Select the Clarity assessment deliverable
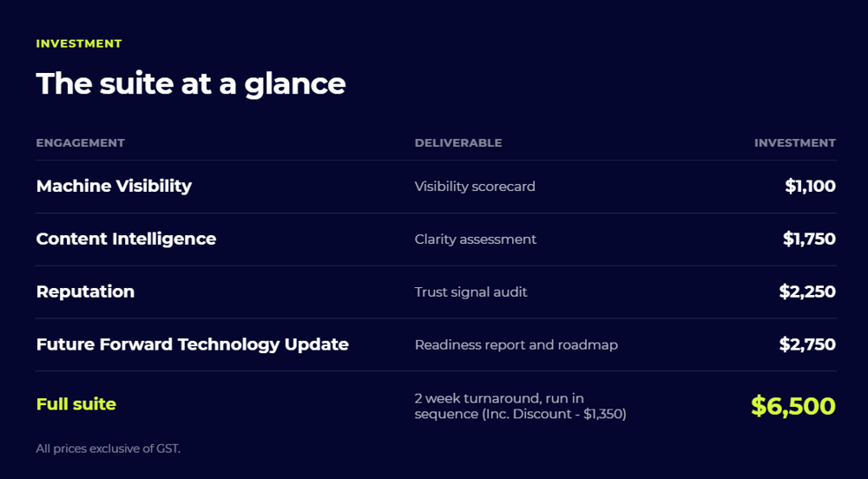The height and width of the screenshot is (479, 868). coord(475,239)
